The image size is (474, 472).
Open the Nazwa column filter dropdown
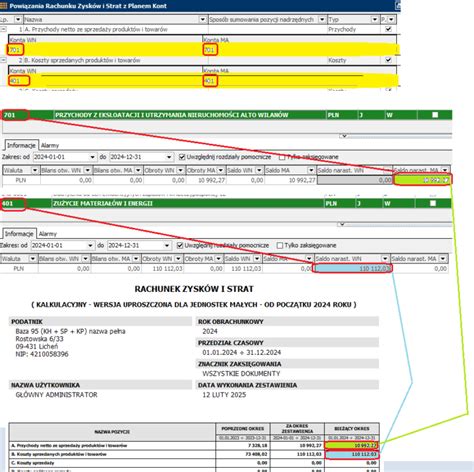point(203,20)
